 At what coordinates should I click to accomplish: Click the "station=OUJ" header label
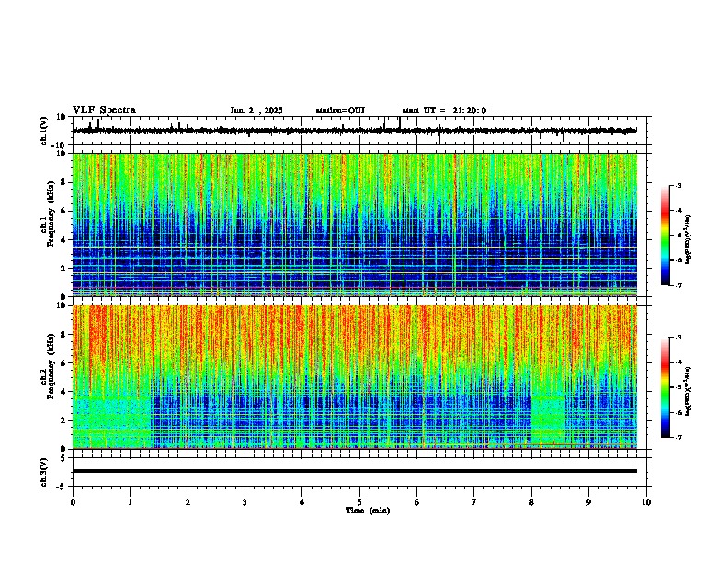point(340,110)
